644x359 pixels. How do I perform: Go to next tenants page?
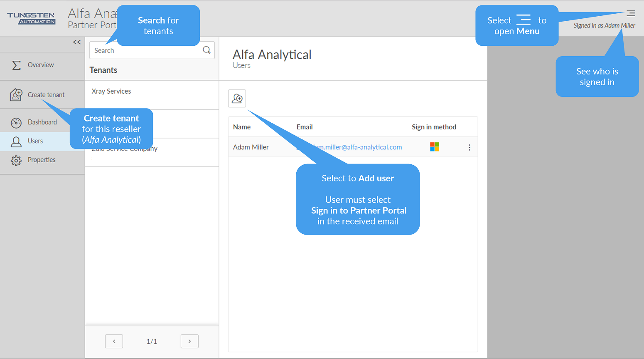coord(189,341)
